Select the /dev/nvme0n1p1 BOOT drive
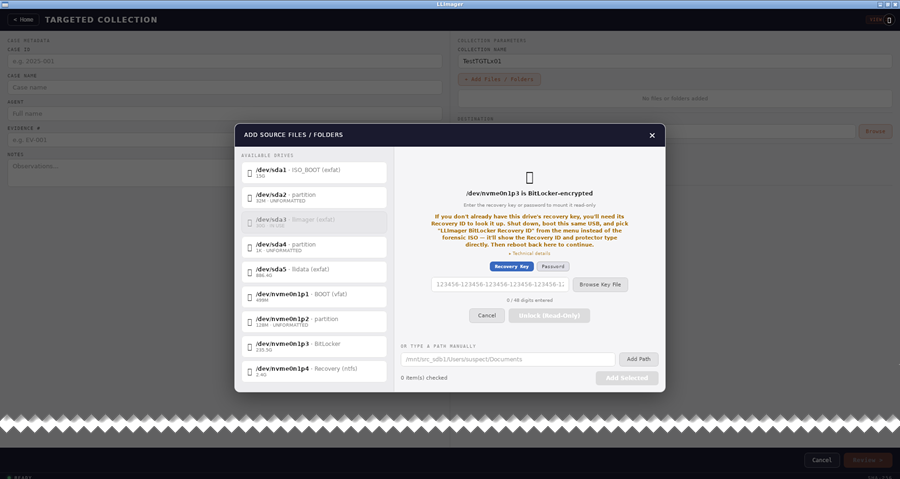Screen dimensions: 900x479 click(314, 297)
